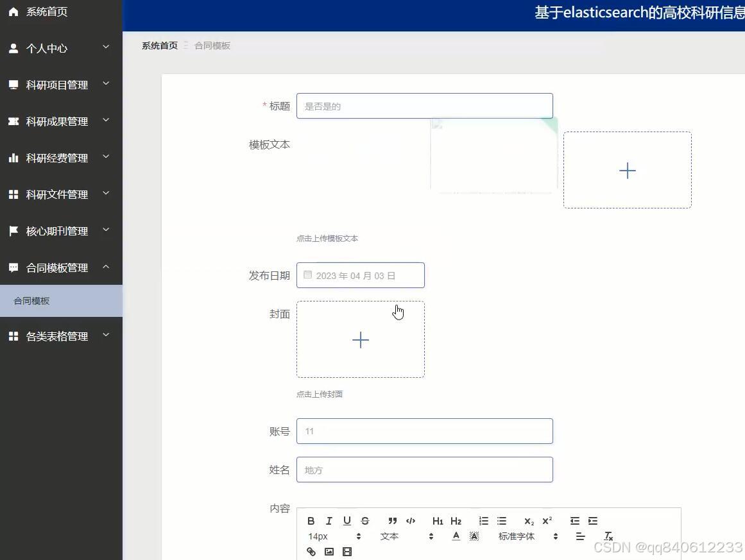Click the 姓名 input field

tap(425, 470)
